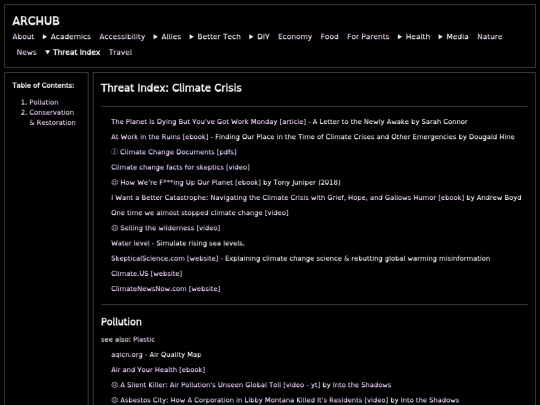
Task: Open Climate Change Documents pdfs link
Action: click(x=178, y=152)
